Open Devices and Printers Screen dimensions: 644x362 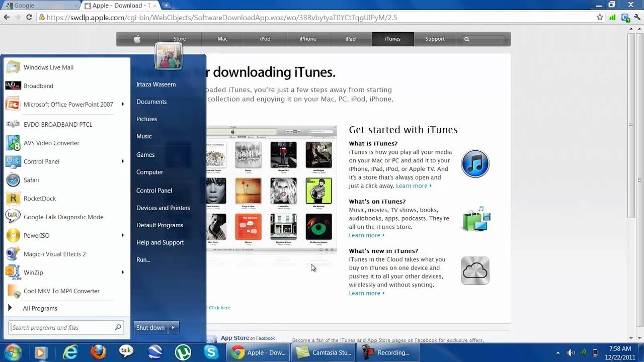[x=163, y=208]
